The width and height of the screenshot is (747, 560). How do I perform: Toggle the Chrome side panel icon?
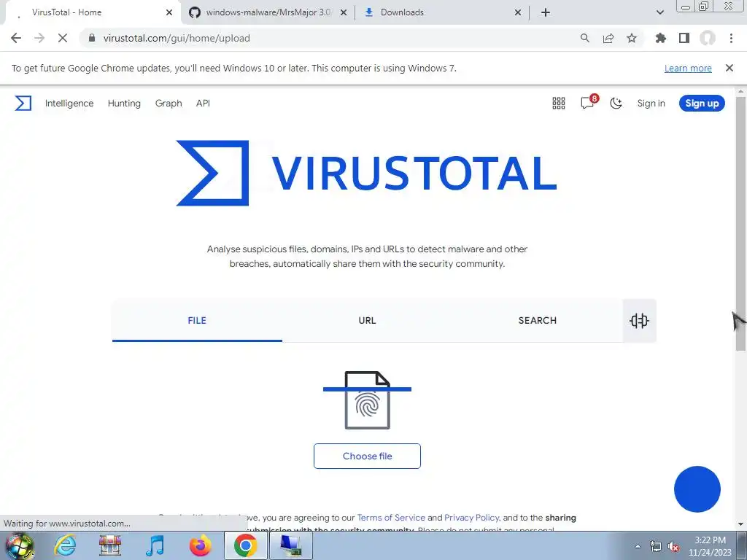click(x=684, y=38)
